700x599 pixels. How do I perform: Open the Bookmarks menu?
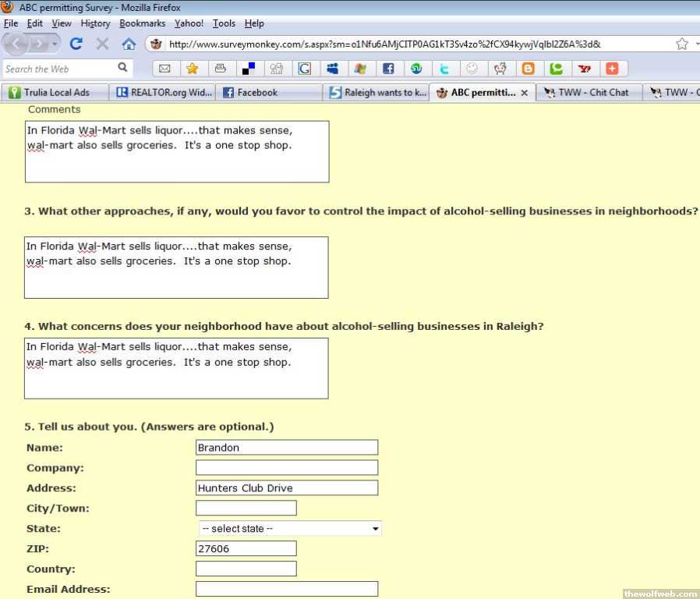[x=142, y=23]
